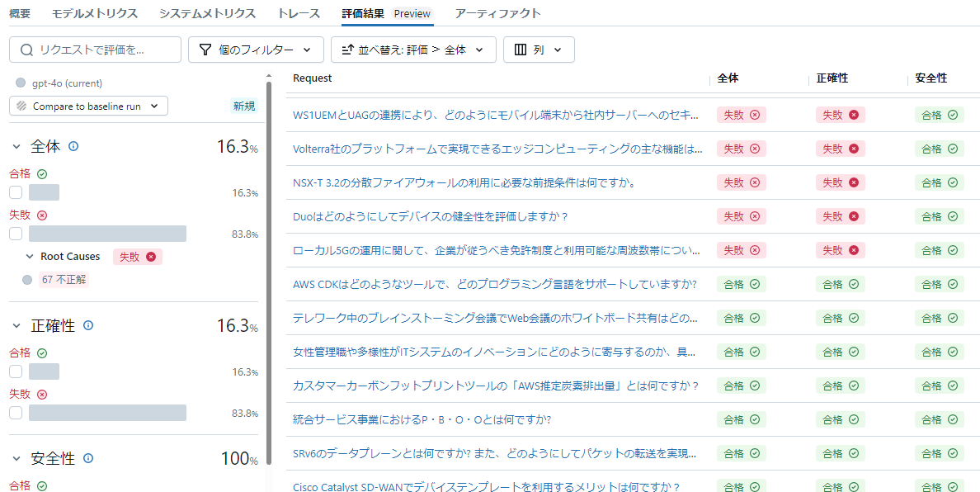Click the striped icon beside Compare to baseline
The width and height of the screenshot is (980, 492).
tap(22, 106)
